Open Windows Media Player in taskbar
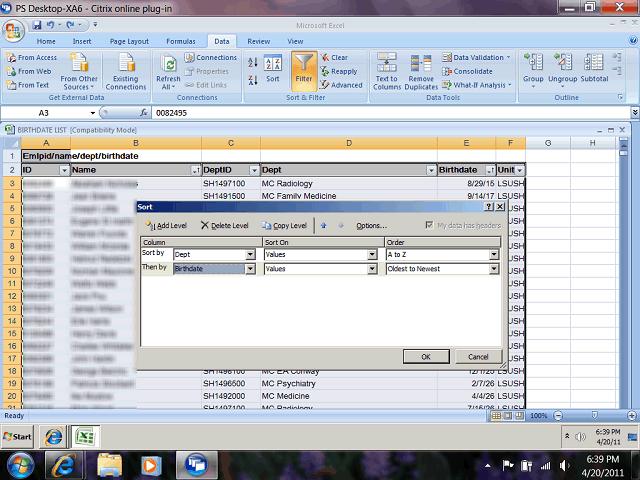 [x=151, y=465]
